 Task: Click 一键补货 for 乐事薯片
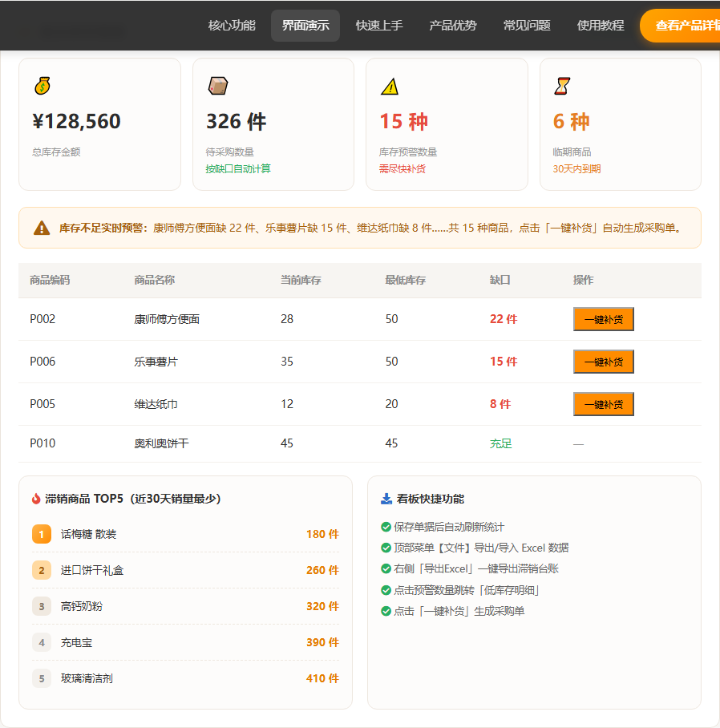click(x=604, y=362)
